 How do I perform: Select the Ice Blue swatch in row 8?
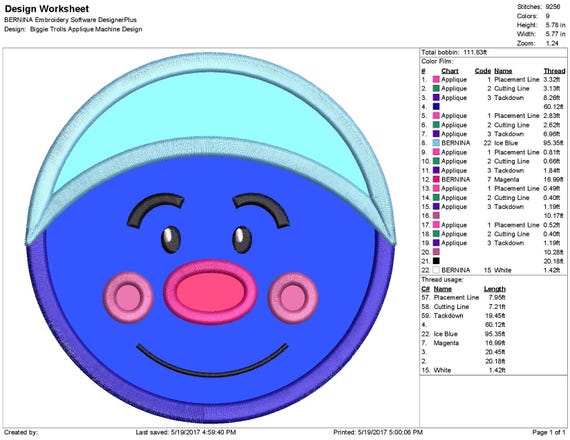pos(436,143)
